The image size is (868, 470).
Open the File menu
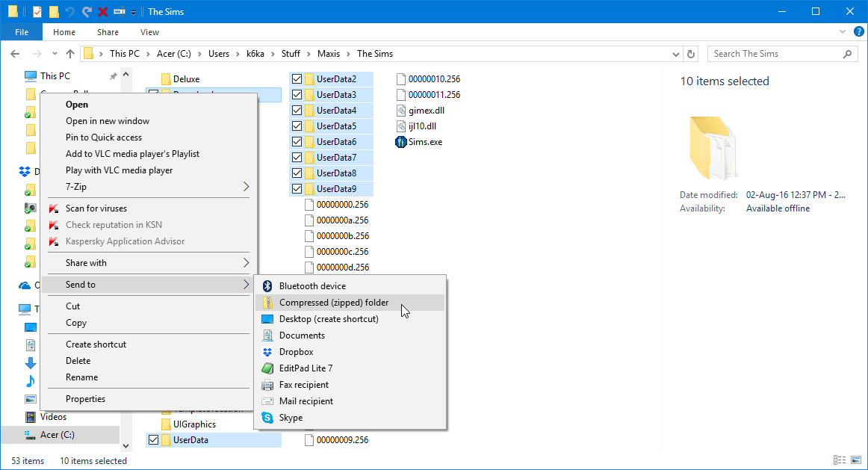point(22,32)
